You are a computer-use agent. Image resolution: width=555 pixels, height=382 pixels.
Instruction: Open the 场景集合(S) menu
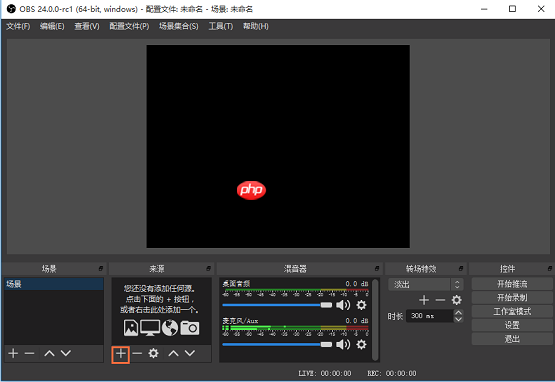[x=179, y=27]
